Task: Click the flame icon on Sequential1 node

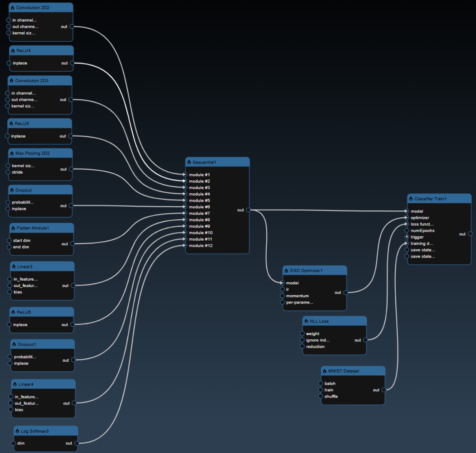Action: point(189,162)
